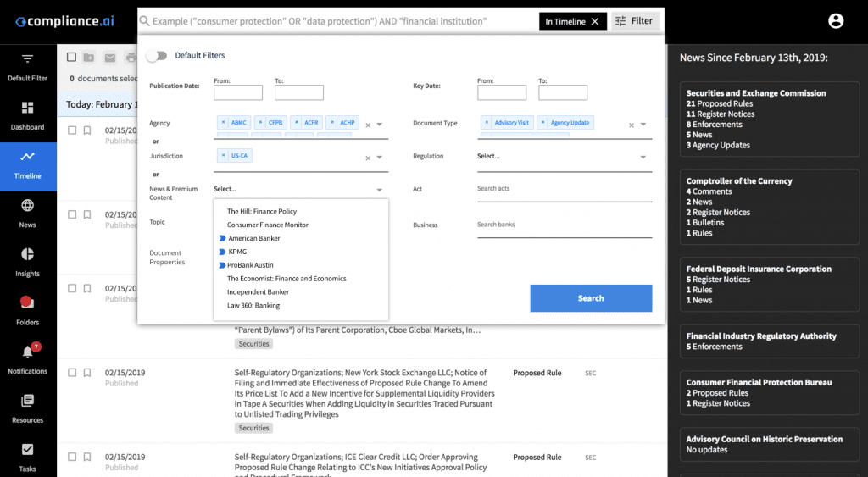Remove the ABMC agency tag
This screenshot has width=868, height=477.
point(224,122)
